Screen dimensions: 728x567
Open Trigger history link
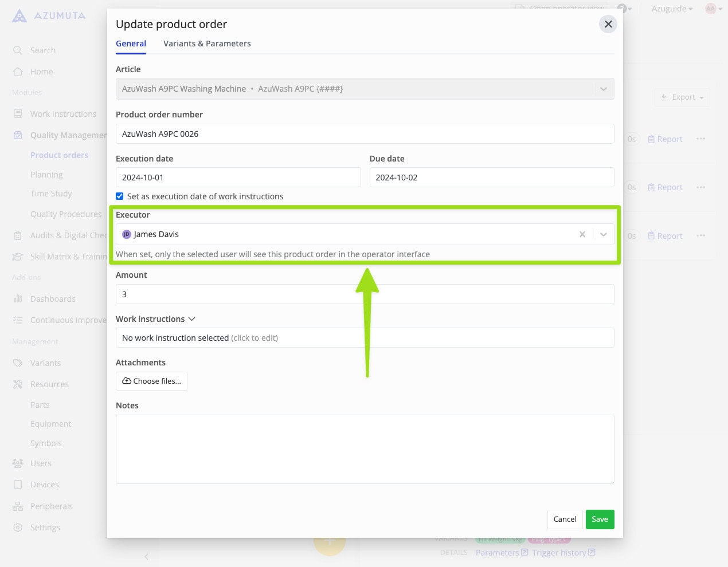tap(559, 552)
